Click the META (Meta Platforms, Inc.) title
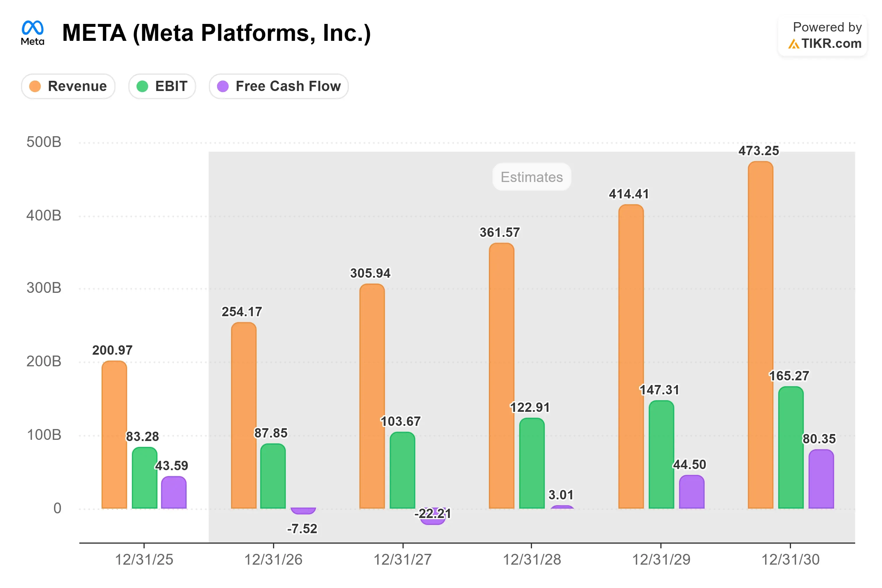Screen dimensions: 882x588 coord(216,33)
